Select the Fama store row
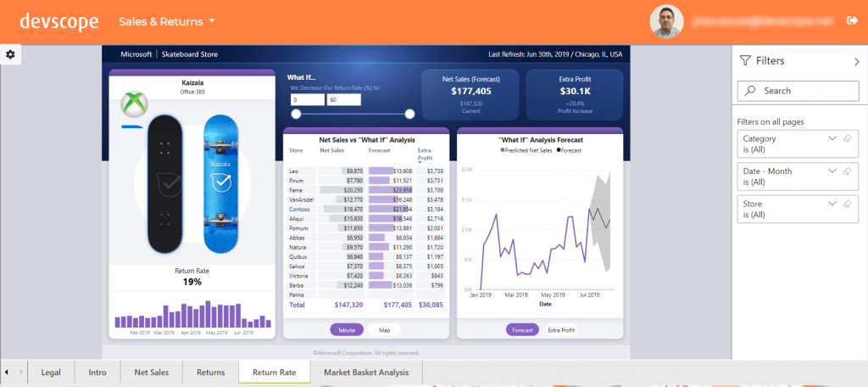868x387 pixels. point(366,190)
